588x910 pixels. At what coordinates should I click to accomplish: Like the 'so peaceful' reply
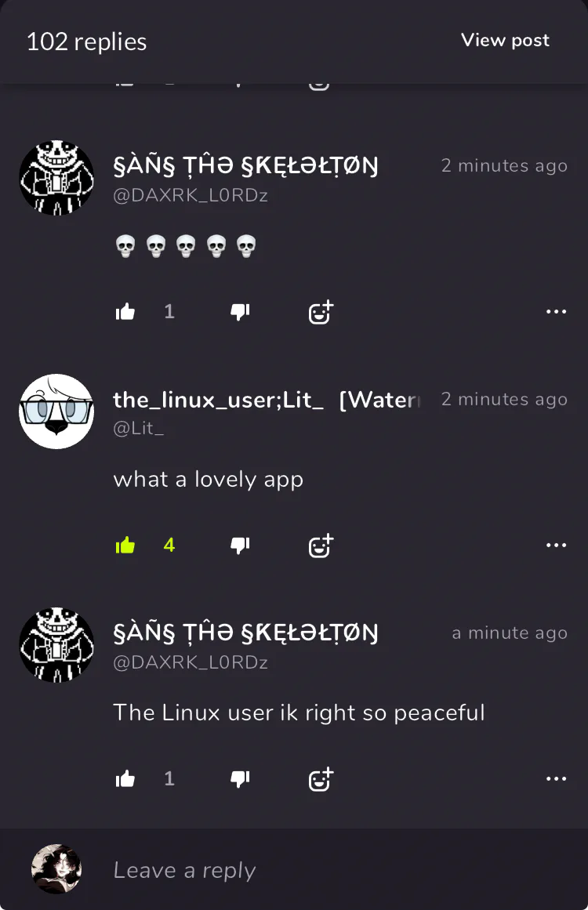point(125,779)
